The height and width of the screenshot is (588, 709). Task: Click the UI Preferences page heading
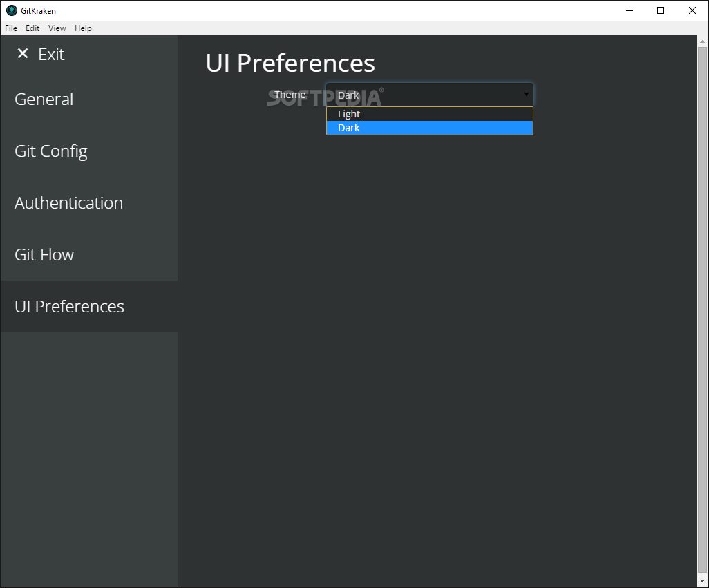click(290, 63)
